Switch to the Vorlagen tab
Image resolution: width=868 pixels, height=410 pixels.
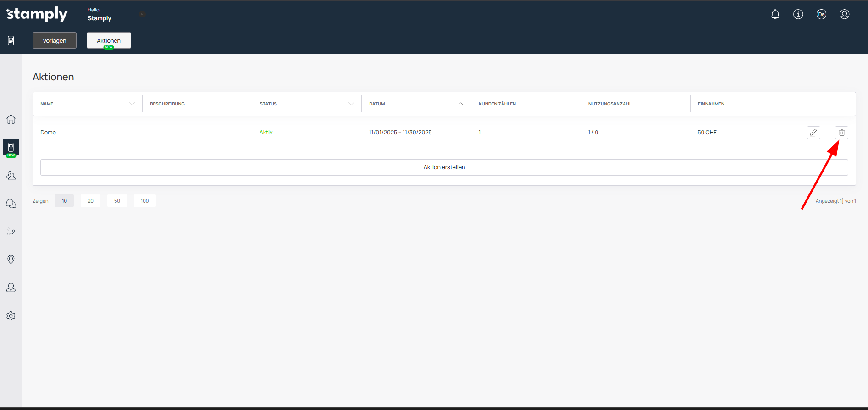pos(55,40)
